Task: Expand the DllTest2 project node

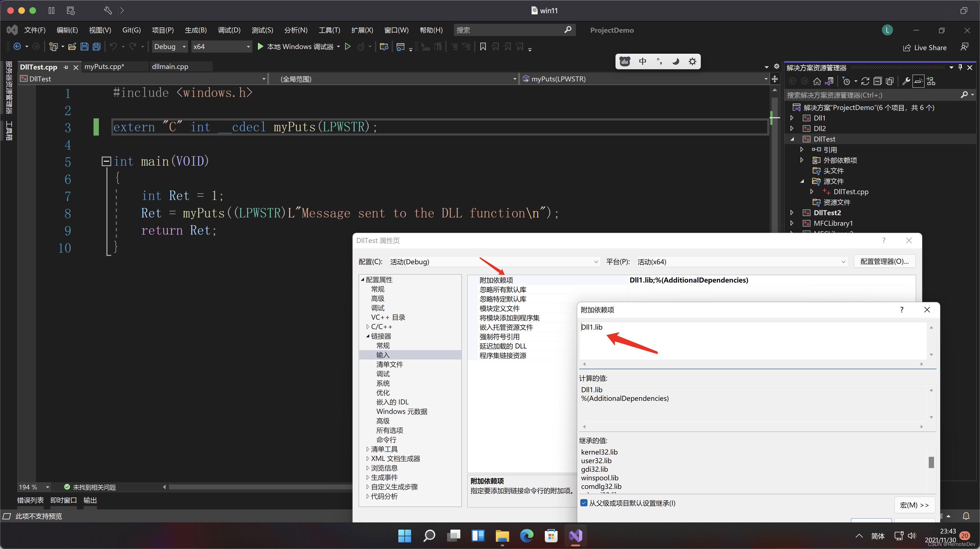Action: [x=792, y=213]
